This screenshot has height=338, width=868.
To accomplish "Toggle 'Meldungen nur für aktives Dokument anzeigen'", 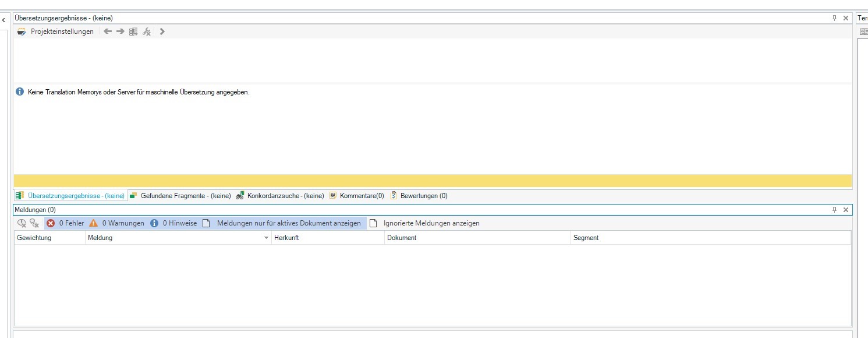I will pyautogui.click(x=282, y=223).
